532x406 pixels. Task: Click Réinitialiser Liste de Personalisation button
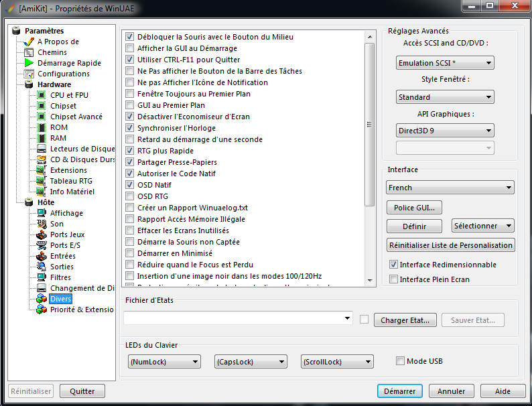coord(450,245)
